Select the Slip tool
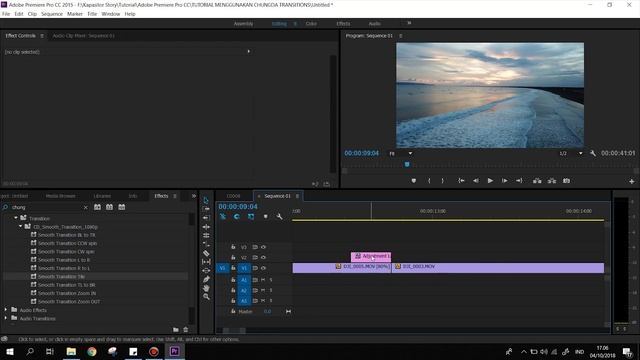 pyautogui.click(x=206, y=262)
